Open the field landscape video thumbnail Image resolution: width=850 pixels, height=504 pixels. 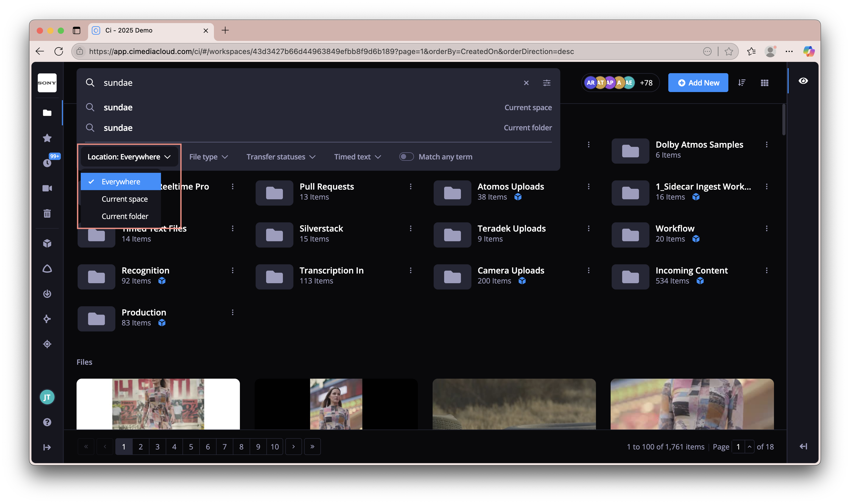pyautogui.click(x=514, y=404)
